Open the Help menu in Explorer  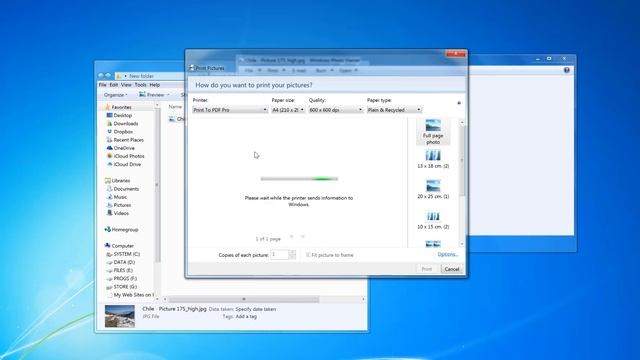tap(155, 85)
